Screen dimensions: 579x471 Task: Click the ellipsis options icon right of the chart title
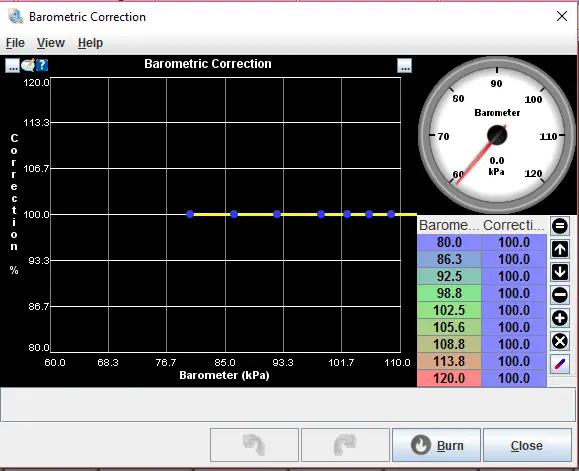405,66
